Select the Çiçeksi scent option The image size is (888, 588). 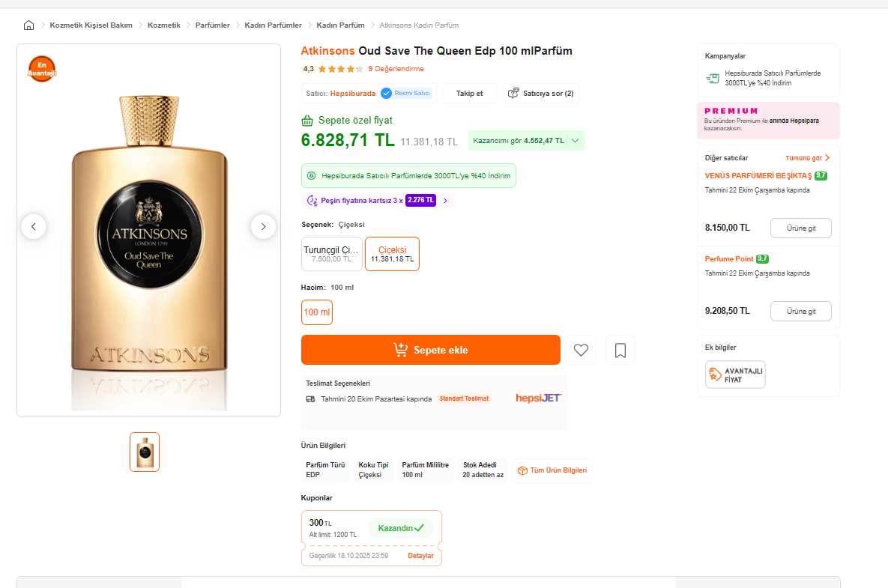392,254
